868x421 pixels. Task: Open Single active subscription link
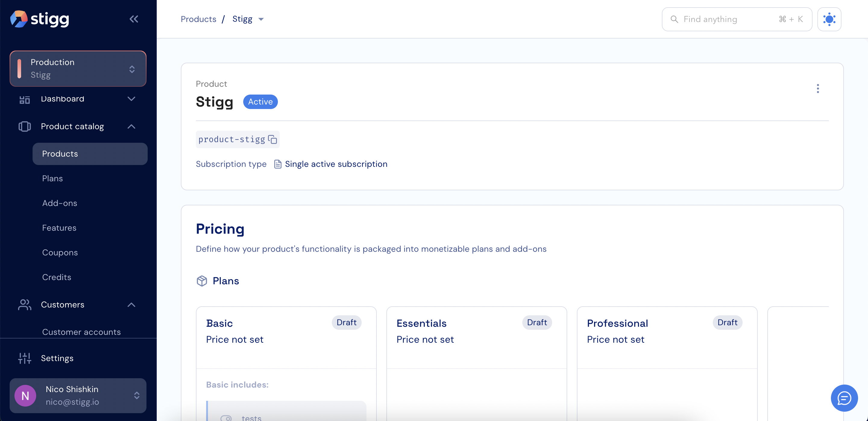[x=336, y=164]
